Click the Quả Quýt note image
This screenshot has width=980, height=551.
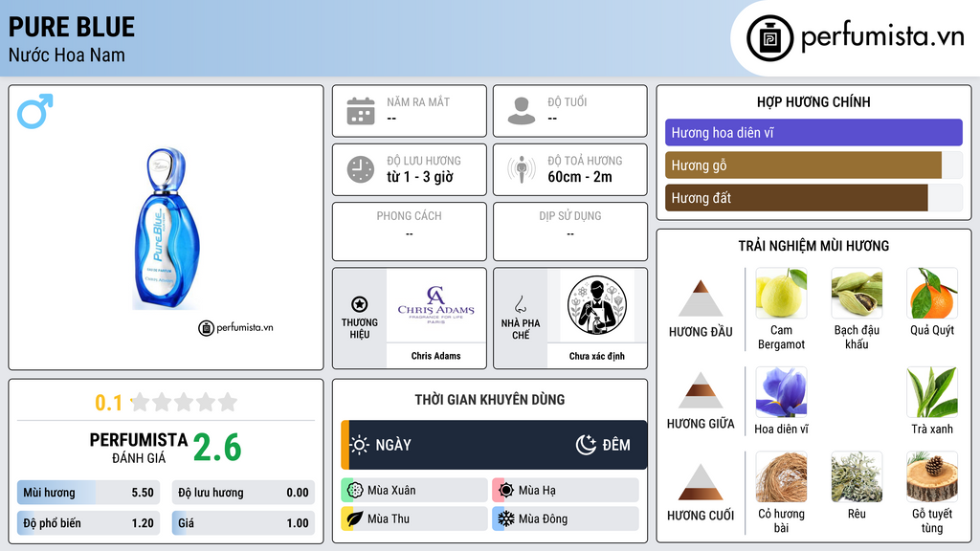932,293
